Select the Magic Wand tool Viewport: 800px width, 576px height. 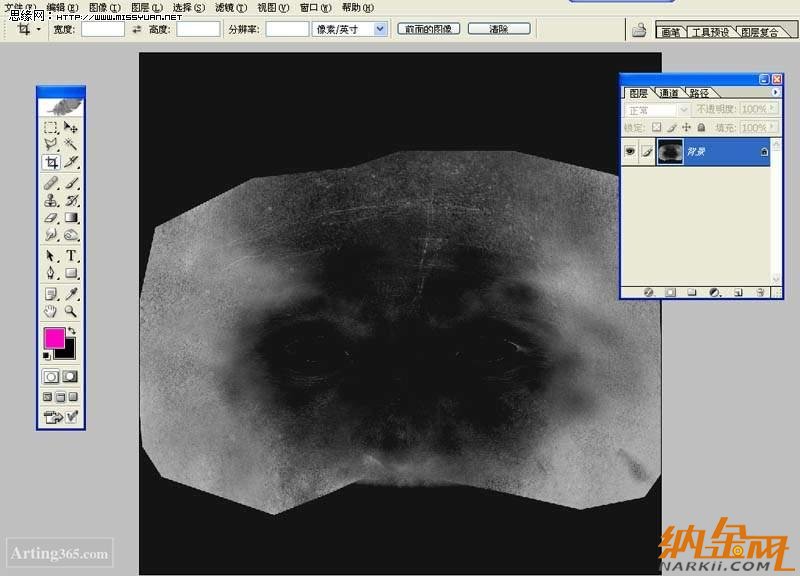pos(70,144)
